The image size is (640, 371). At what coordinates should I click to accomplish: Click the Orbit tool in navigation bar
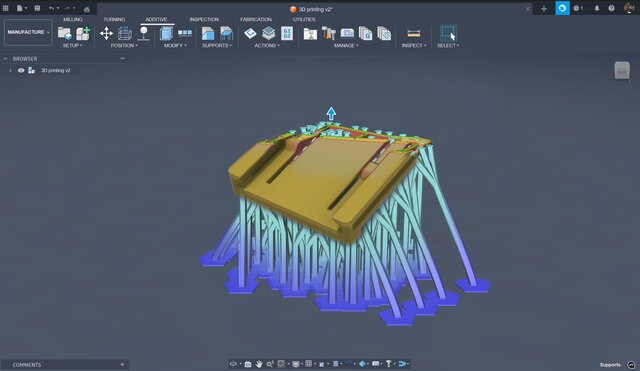(233, 364)
